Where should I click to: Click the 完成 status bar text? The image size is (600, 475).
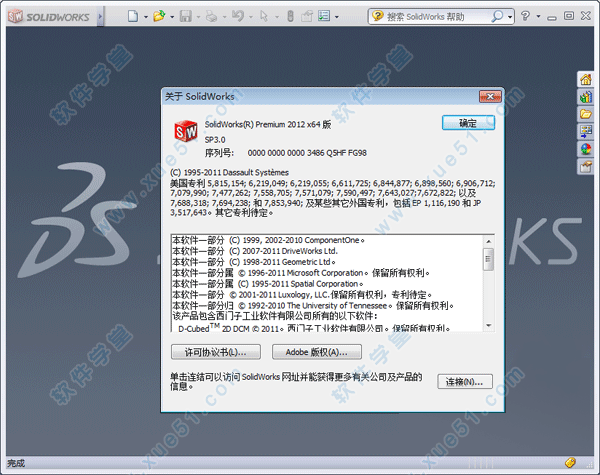(x=16, y=463)
